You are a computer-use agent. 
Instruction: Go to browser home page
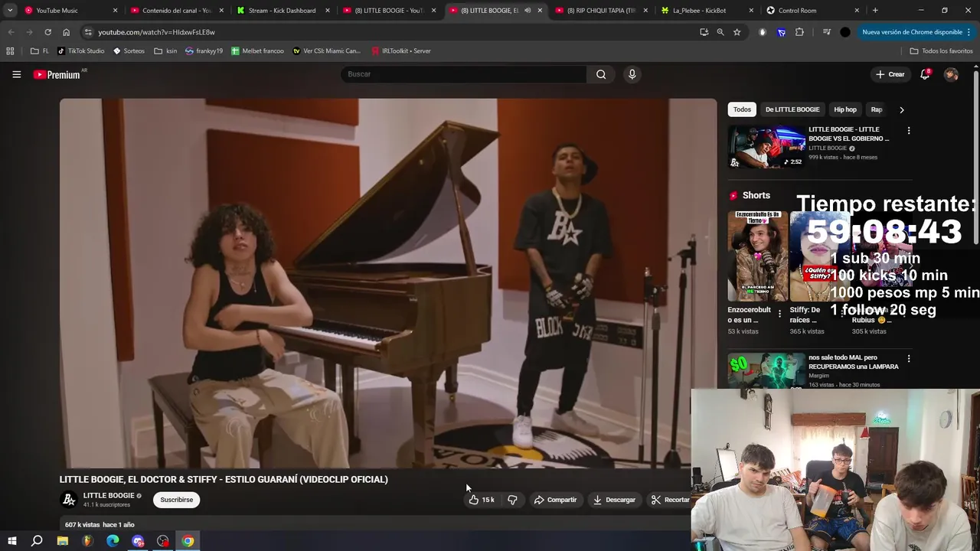click(66, 32)
